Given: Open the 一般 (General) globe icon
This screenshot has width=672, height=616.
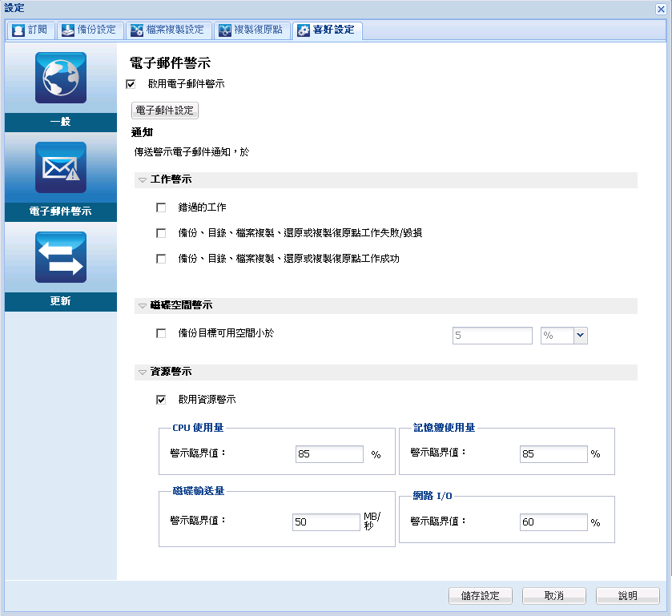Looking at the screenshot, I should [61, 78].
